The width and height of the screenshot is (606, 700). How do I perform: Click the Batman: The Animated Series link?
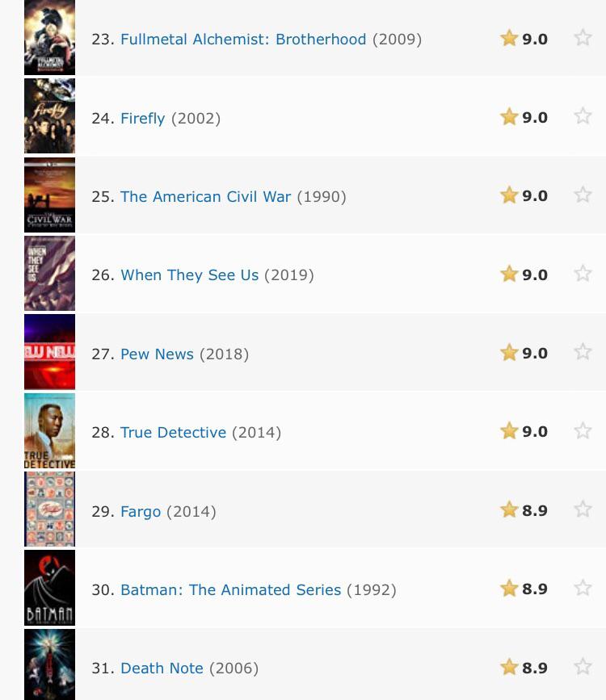[x=230, y=589]
